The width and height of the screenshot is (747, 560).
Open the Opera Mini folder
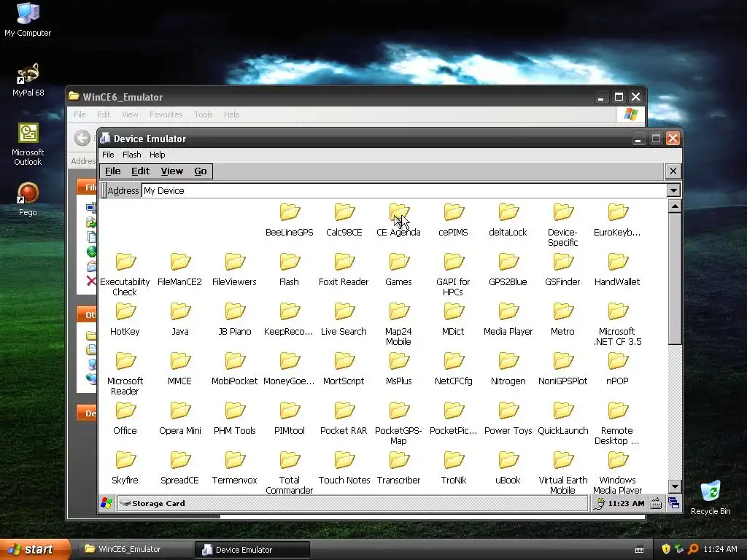[179, 418]
